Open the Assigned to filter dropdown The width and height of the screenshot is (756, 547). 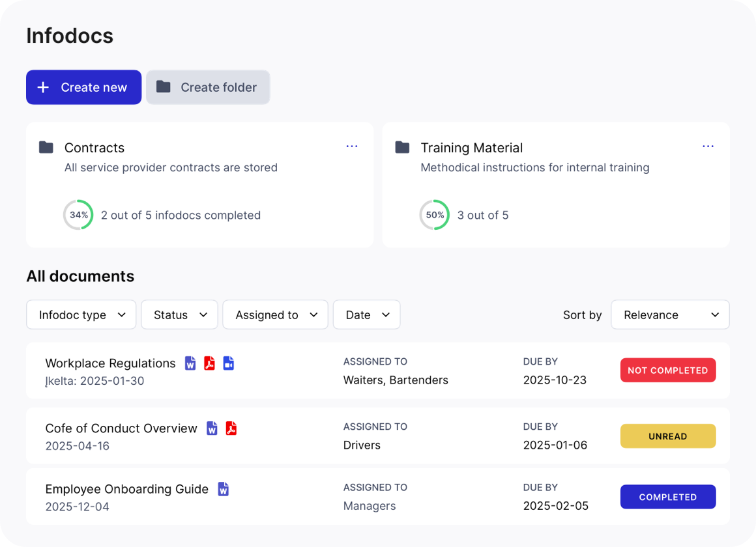[x=276, y=315]
